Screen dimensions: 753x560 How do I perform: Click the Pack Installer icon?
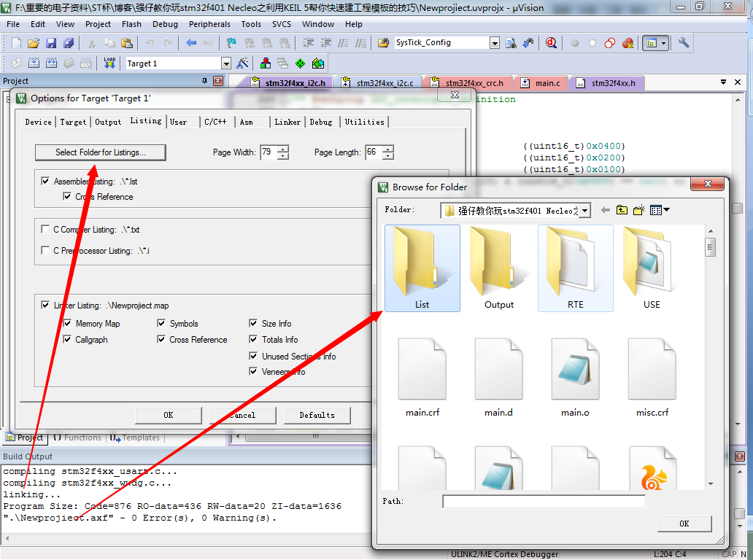coord(318,63)
